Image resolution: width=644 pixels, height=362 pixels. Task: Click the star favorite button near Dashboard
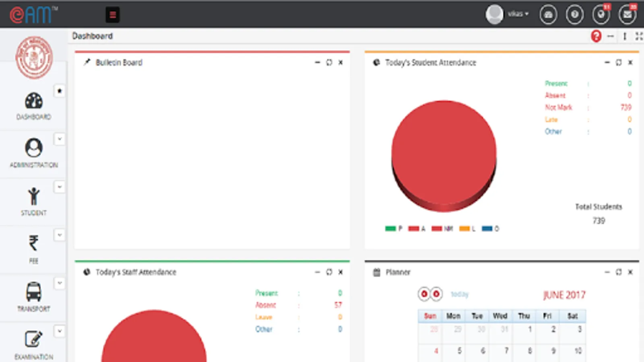coord(60,91)
